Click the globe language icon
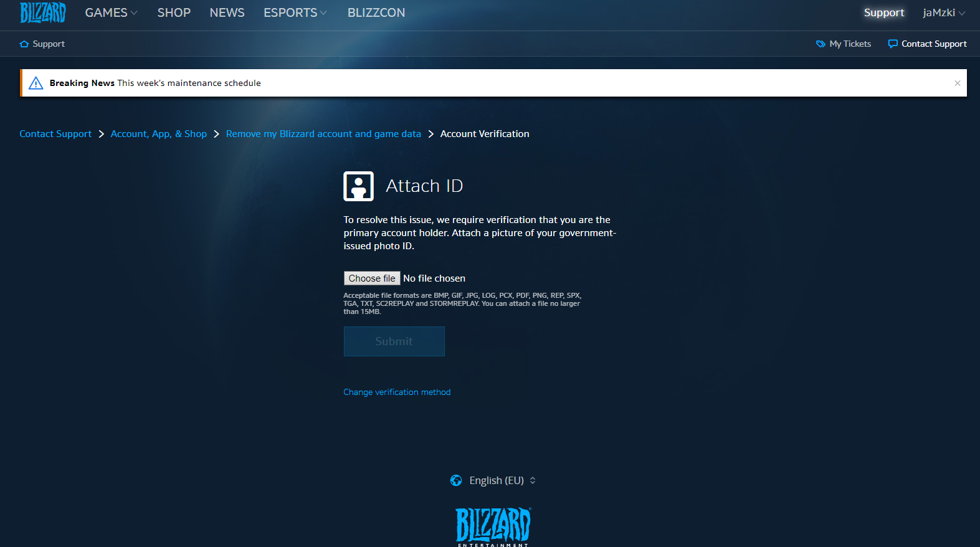This screenshot has width=980, height=547. [456, 480]
